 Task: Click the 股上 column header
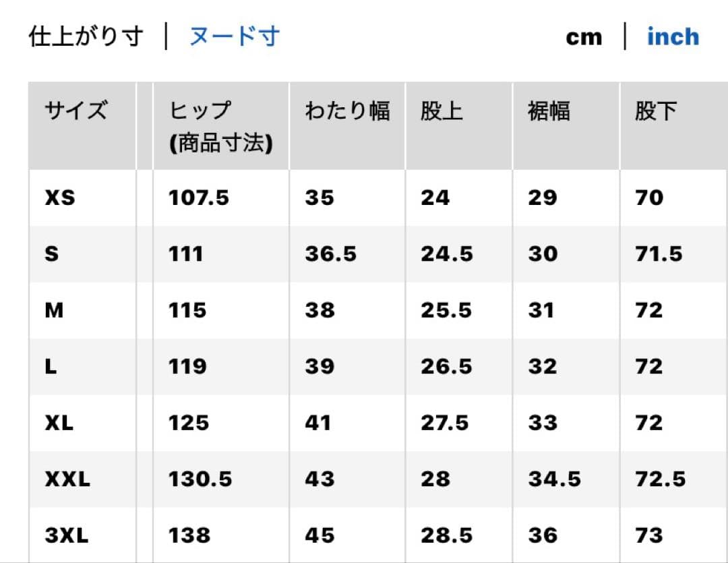(442, 111)
